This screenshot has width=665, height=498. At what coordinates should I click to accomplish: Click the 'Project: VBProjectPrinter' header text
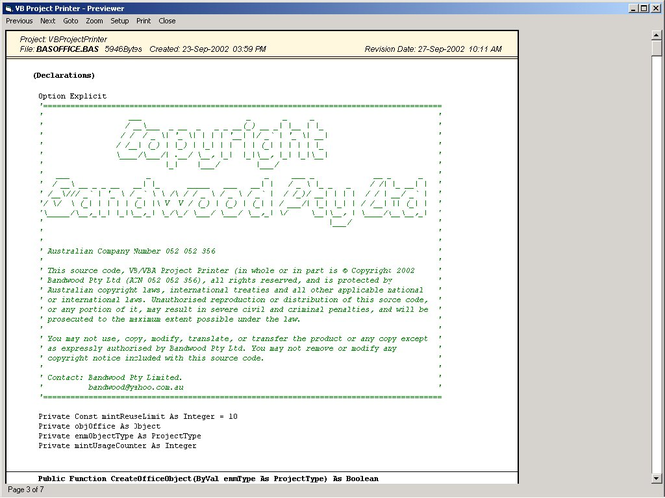pyautogui.click(x=63, y=39)
